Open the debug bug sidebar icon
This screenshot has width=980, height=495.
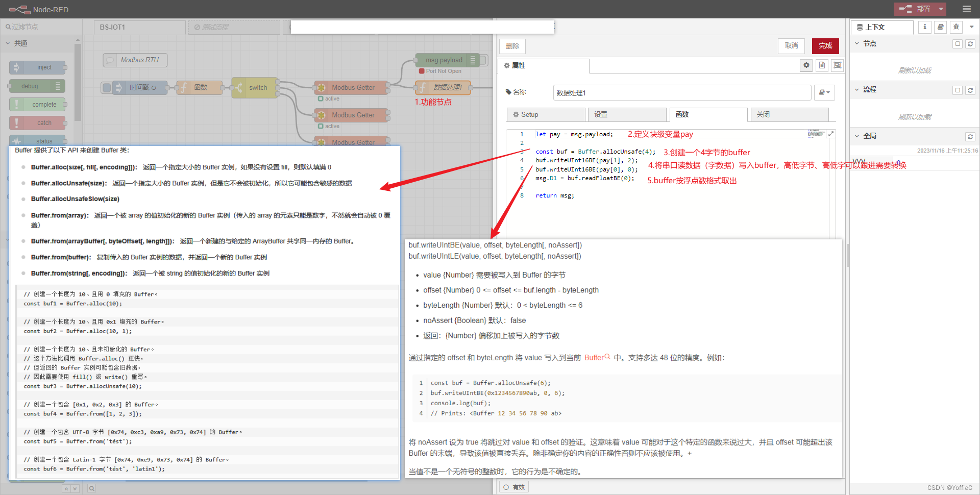[956, 27]
